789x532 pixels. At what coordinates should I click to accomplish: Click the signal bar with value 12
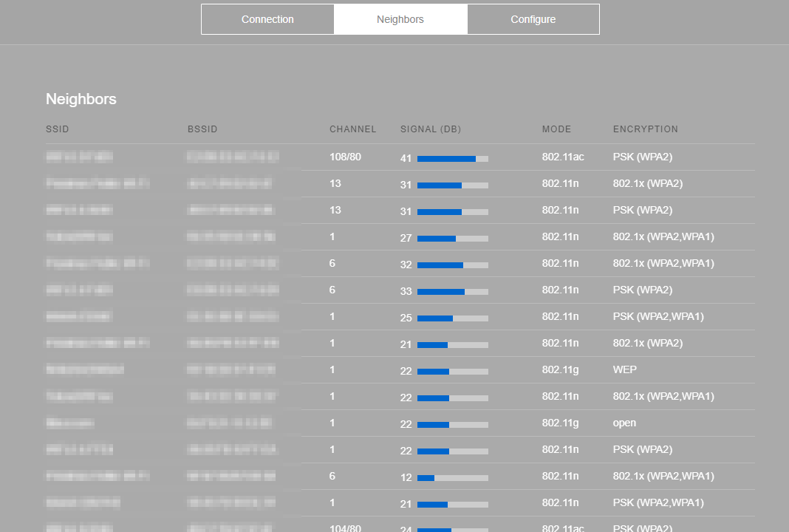click(x=452, y=478)
